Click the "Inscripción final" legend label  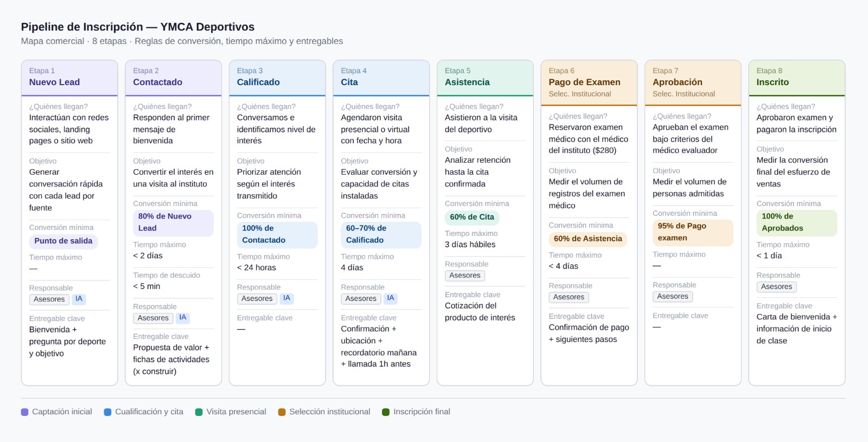click(422, 412)
